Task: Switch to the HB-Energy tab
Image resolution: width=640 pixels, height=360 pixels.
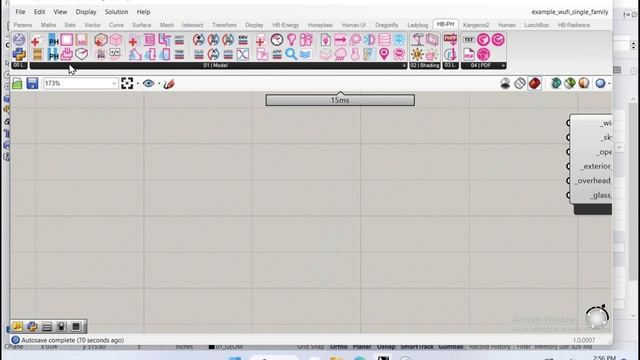Action: click(x=285, y=25)
